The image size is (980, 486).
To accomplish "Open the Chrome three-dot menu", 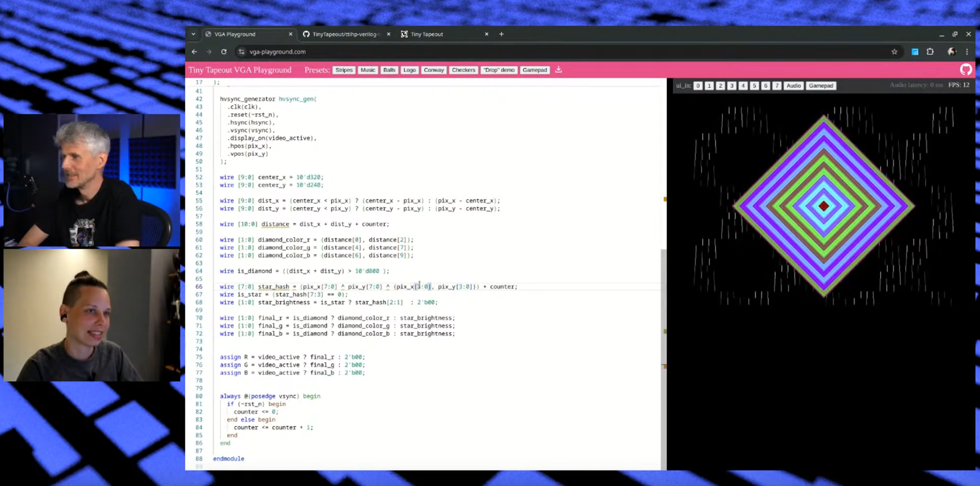I will pyautogui.click(x=967, y=52).
